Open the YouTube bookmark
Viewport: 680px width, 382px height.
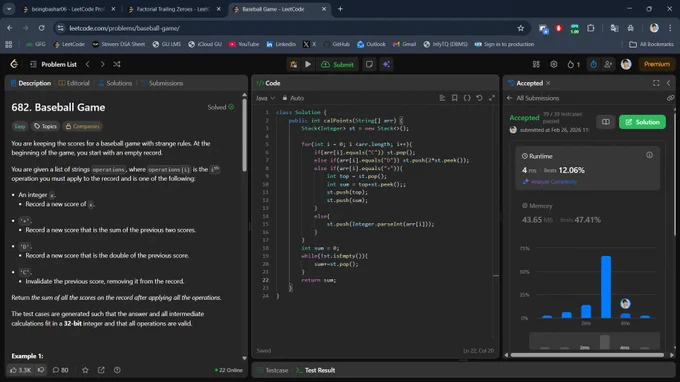[244, 44]
